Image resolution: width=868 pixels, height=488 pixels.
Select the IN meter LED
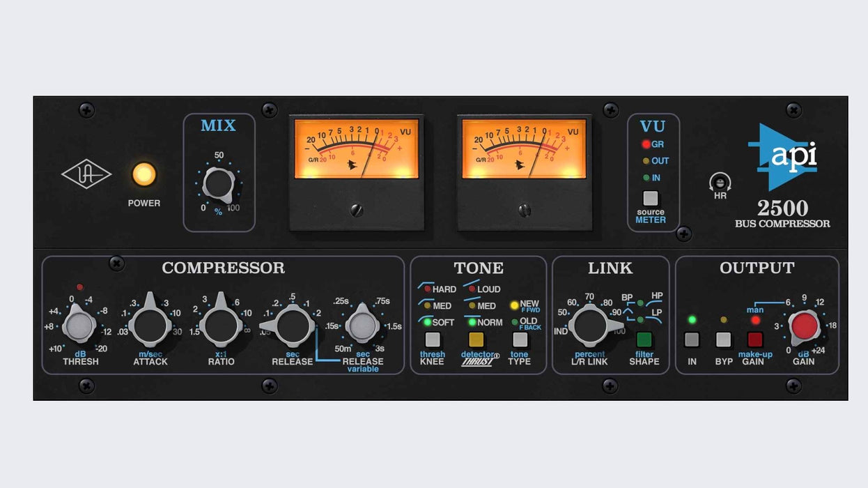(646, 178)
